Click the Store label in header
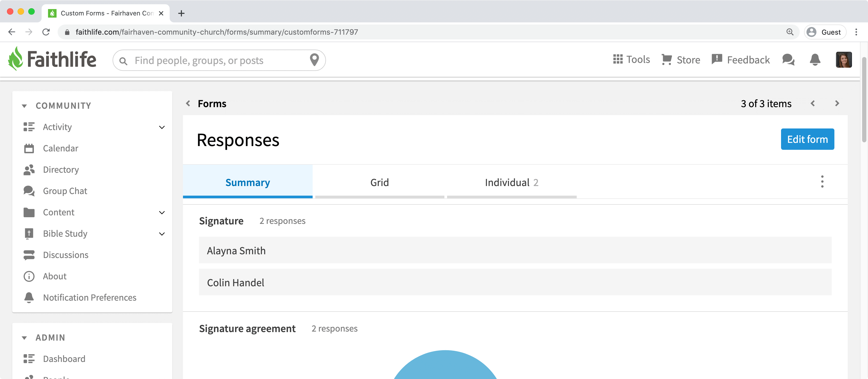 (x=688, y=60)
